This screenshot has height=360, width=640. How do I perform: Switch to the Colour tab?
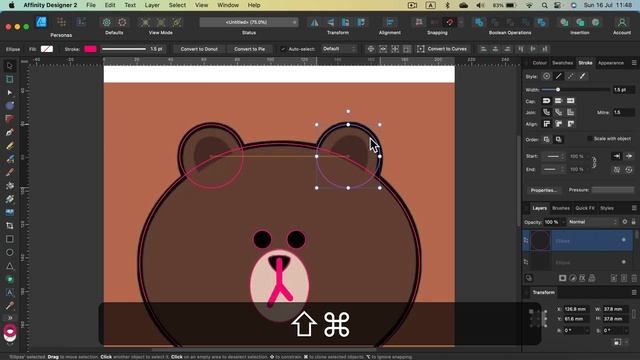[x=539, y=63]
